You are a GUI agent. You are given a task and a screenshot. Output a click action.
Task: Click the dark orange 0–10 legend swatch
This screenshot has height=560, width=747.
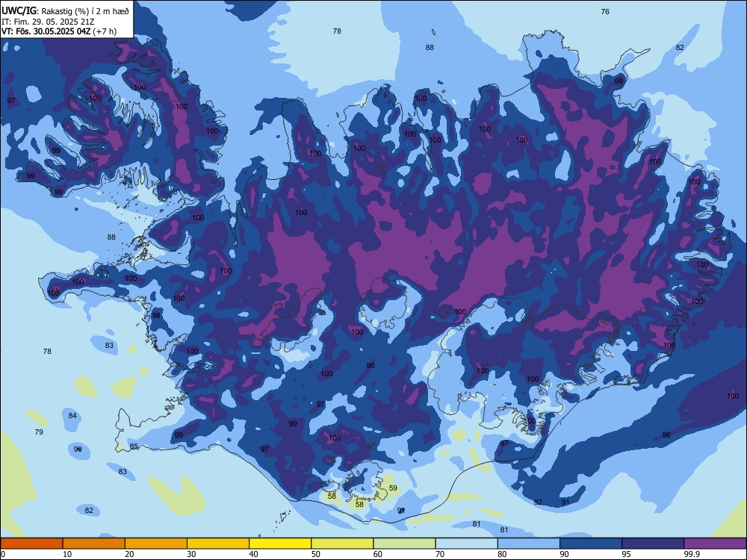[31, 544]
